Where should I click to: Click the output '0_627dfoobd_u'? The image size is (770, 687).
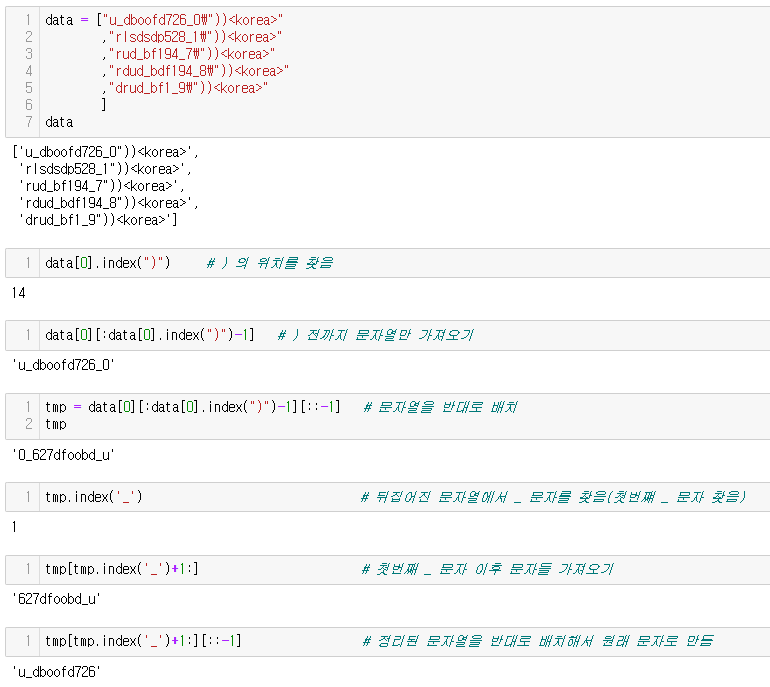[x=63, y=455]
